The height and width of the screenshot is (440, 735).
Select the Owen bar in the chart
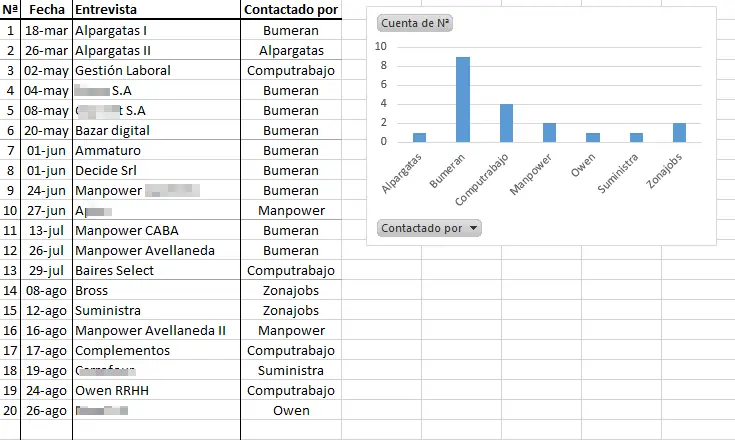click(x=593, y=137)
